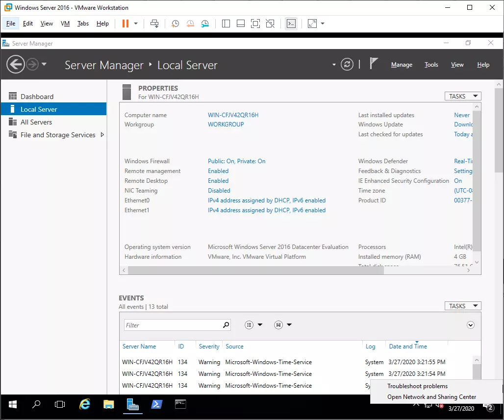Open the Server Manager Tools menu
Screen dimensions: 504x420
click(x=431, y=65)
